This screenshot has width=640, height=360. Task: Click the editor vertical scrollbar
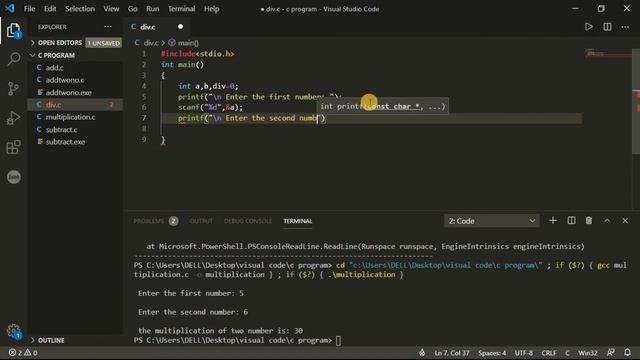[636, 102]
